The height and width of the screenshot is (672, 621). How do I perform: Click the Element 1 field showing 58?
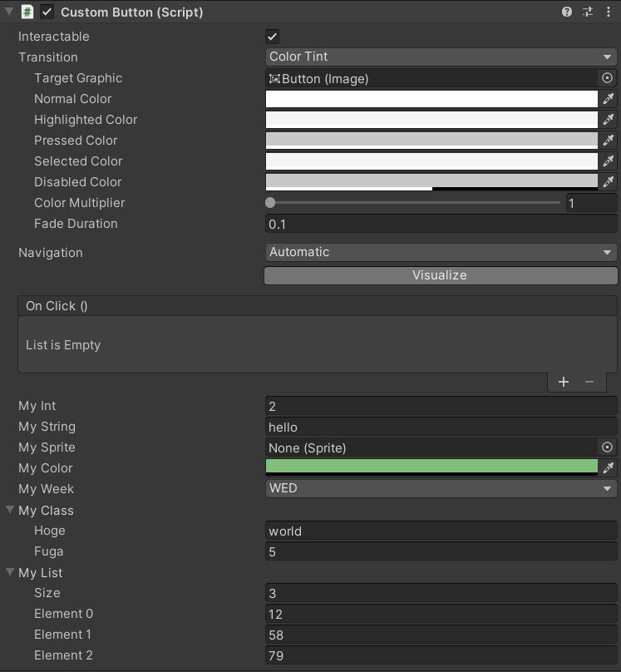pyautogui.click(x=441, y=635)
